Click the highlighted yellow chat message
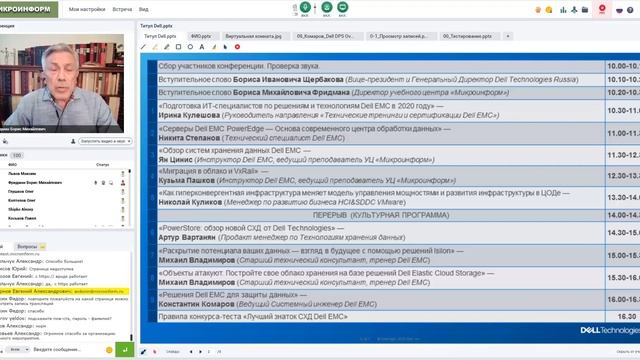640x360 pixels. click(64, 291)
